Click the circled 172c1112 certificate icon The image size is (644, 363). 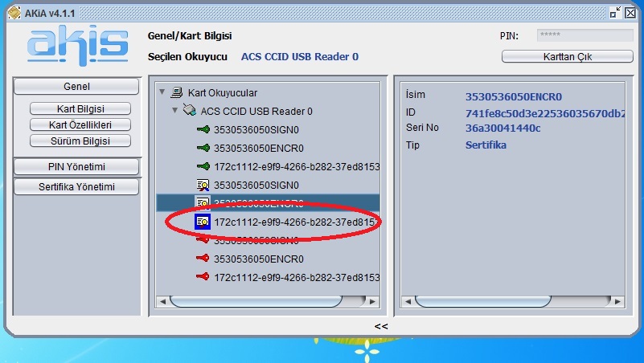pyautogui.click(x=203, y=221)
